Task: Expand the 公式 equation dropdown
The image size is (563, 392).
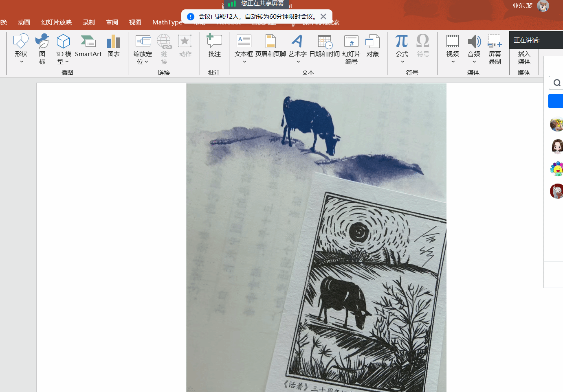Action: (x=402, y=62)
